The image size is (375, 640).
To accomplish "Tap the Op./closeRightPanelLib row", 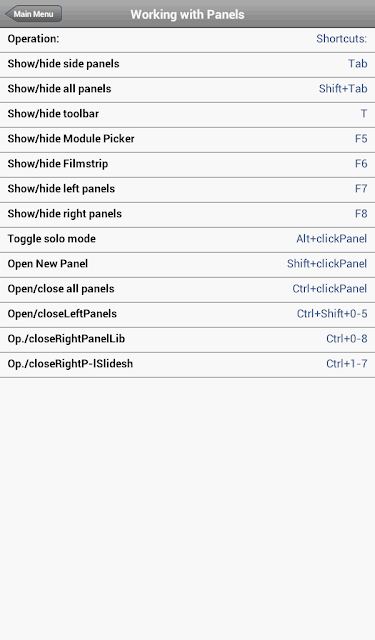I will [x=187, y=339].
